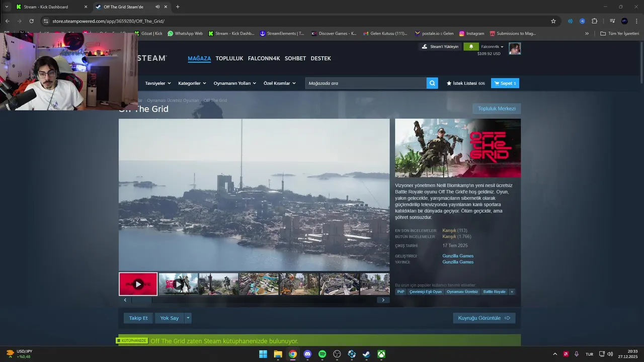
Task: Bookmark this page with the star icon
Action: [553, 21]
